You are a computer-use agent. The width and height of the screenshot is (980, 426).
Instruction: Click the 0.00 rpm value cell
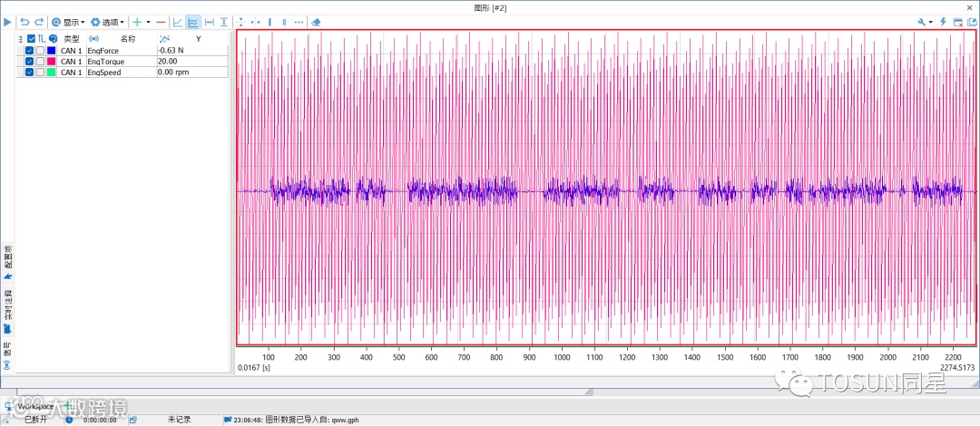192,73
